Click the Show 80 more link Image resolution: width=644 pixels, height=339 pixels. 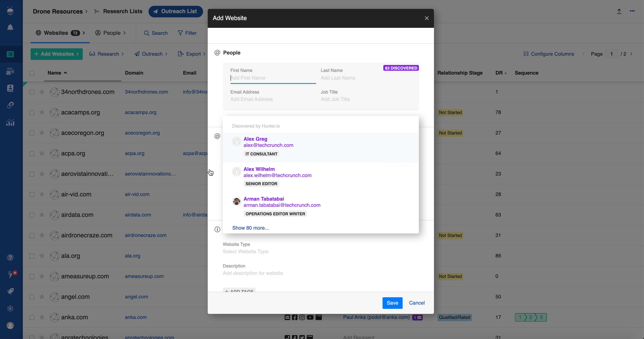pyautogui.click(x=250, y=228)
